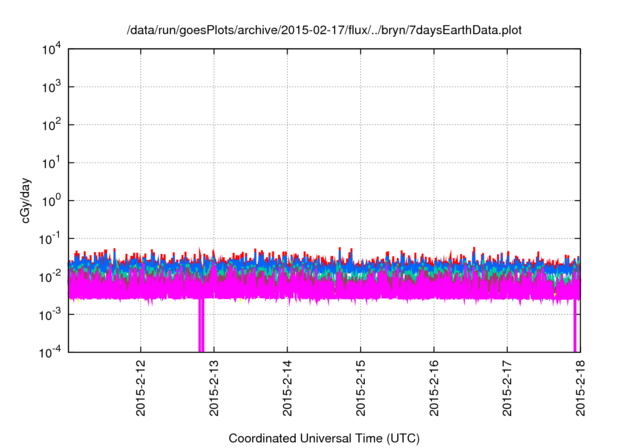640x448 pixels.
Task: Select the 2015-2-12 date tick label
Action: [x=140, y=388]
